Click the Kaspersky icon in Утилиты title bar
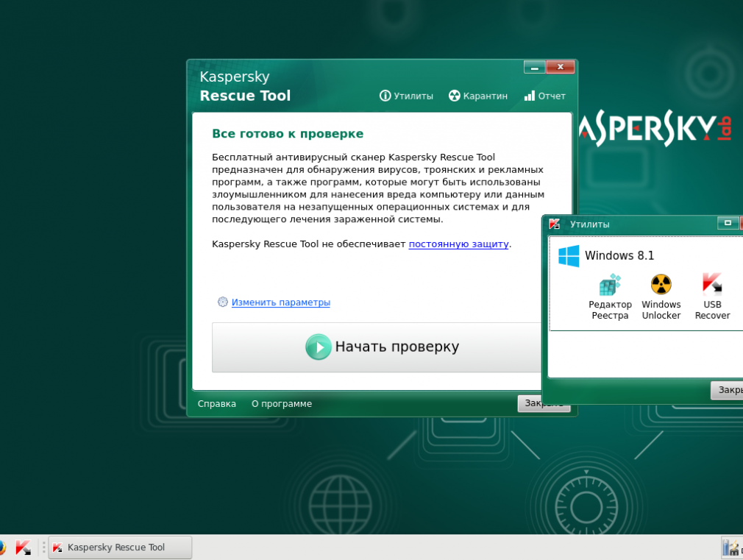The width and height of the screenshot is (743, 560). point(555,224)
